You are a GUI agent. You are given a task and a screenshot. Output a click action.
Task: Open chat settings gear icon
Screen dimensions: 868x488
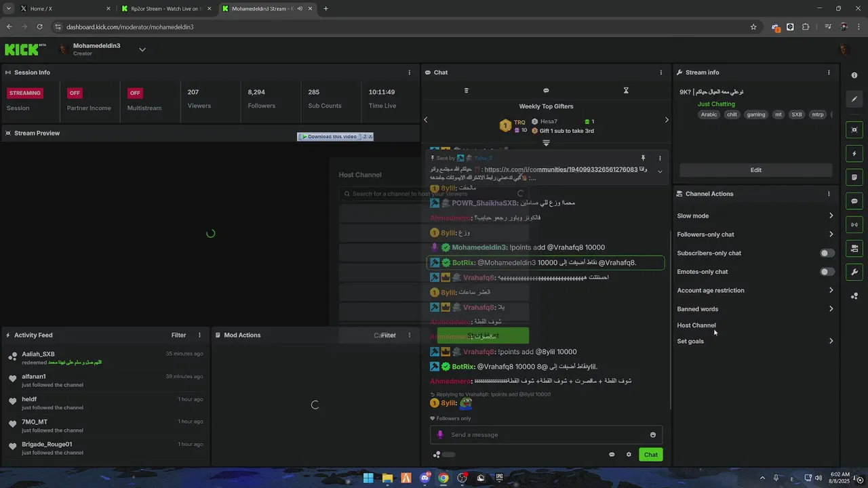629,455
